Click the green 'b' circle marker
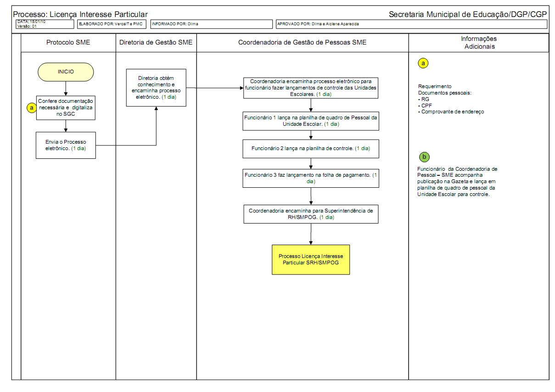Image resolution: width=555 pixels, height=392 pixels. click(x=424, y=157)
